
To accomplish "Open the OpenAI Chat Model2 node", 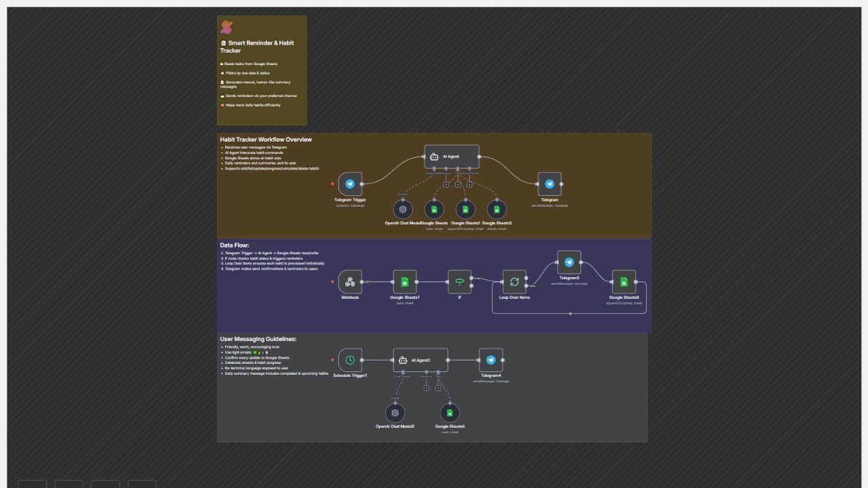I will click(x=395, y=412).
